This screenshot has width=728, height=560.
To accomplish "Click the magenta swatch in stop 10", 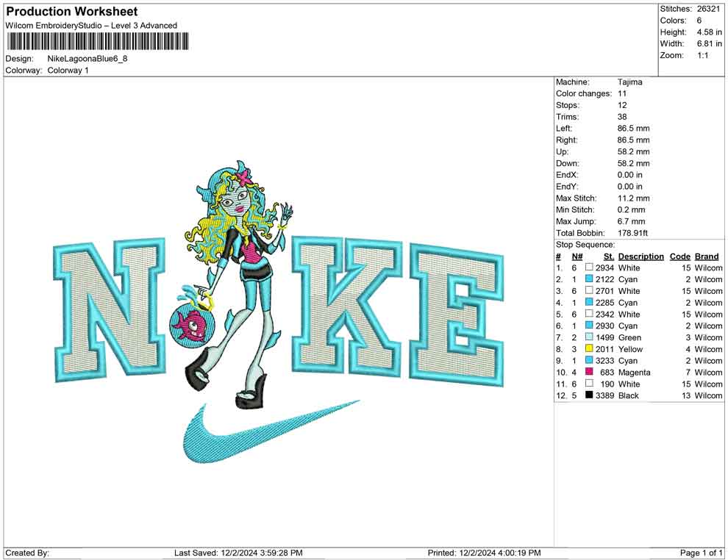I will pos(589,372).
